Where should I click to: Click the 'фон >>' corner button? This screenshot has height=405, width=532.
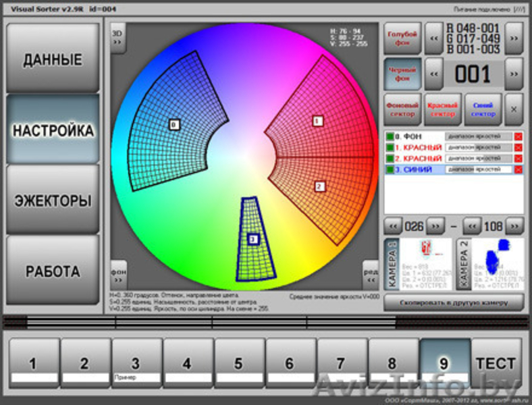[x=118, y=275]
